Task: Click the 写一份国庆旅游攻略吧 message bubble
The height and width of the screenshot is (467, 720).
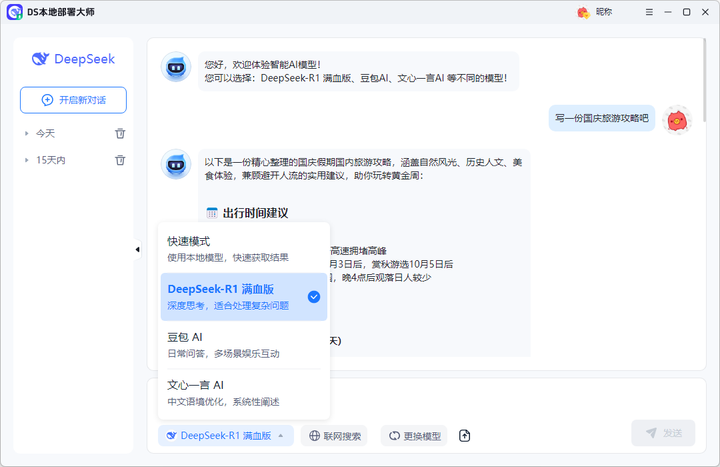Action: 602,118
